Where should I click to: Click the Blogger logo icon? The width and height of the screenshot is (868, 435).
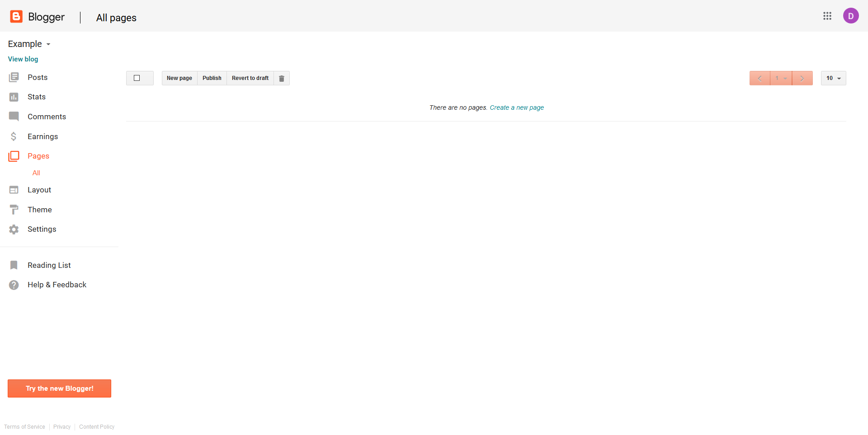16,17
